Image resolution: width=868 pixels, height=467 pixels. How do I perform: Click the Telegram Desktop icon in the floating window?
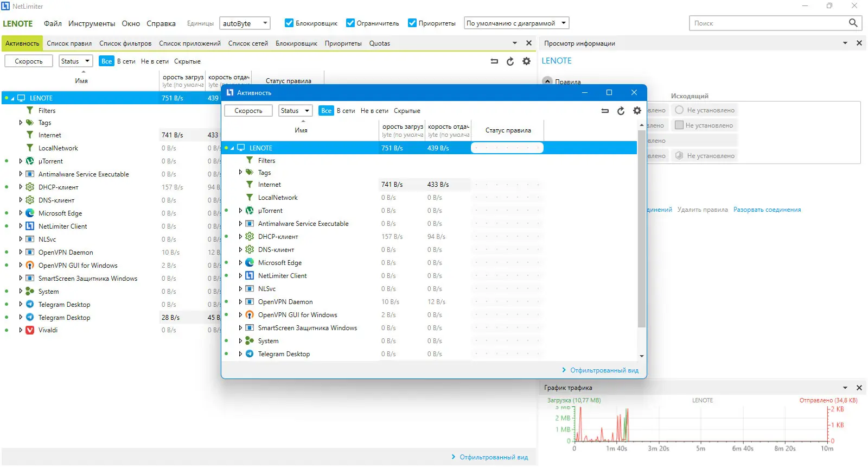tap(250, 354)
